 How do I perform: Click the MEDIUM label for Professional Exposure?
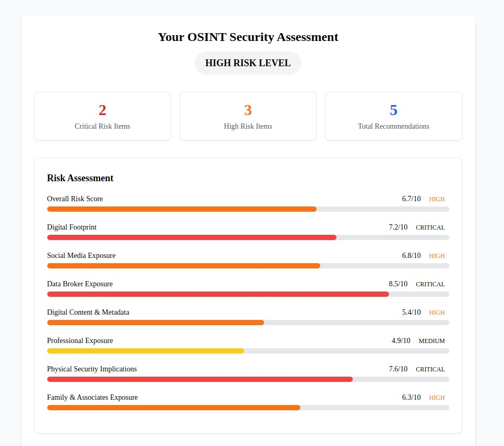pyautogui.click(x=432, y=341)
